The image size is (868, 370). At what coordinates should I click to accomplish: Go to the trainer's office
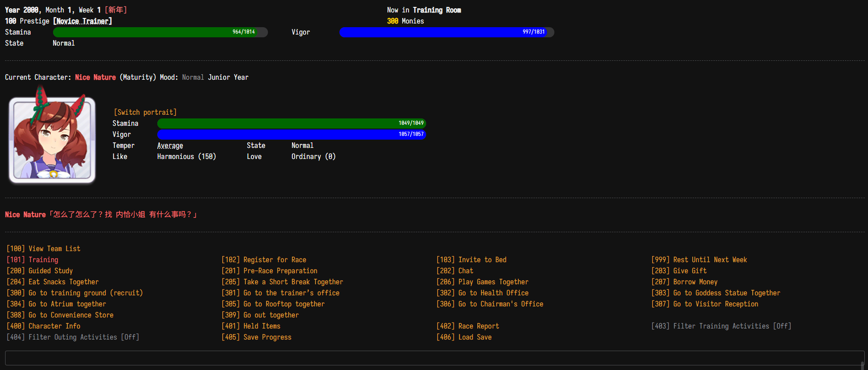(x=280, y=293)
